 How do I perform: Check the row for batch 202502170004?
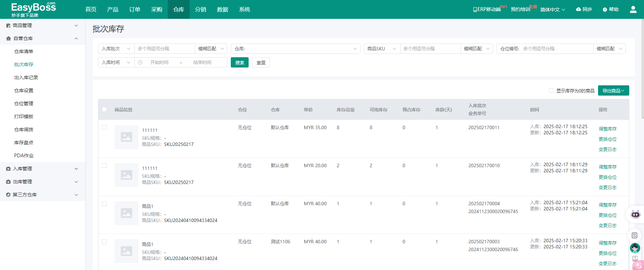point(104,204)
